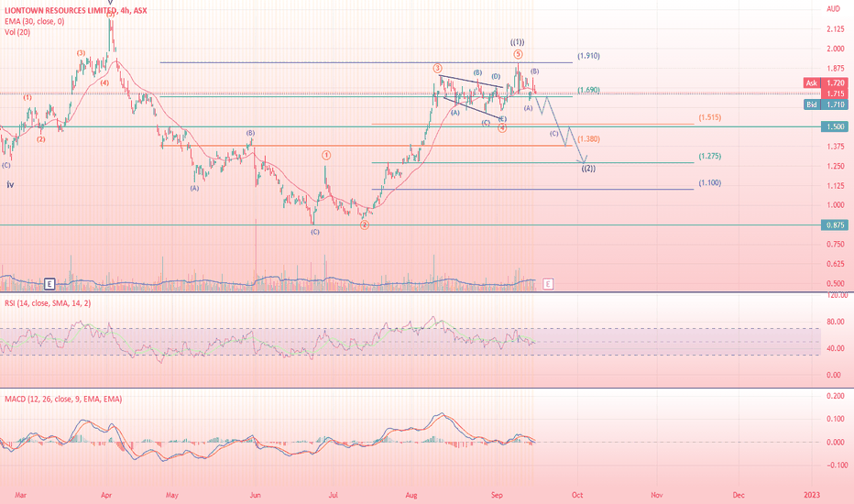
Task: Select the EMA (30, close, 0) indicator legend
Action: click(x=34, y=21)
